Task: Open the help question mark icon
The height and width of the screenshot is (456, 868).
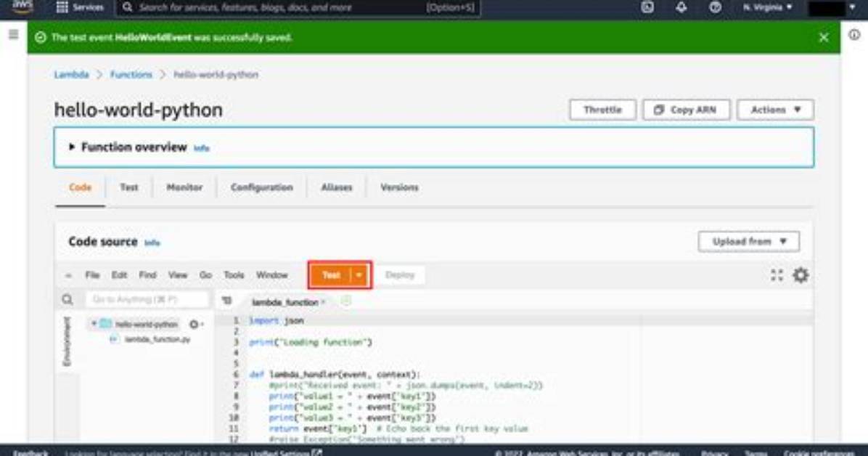Action: click(715, 7)
